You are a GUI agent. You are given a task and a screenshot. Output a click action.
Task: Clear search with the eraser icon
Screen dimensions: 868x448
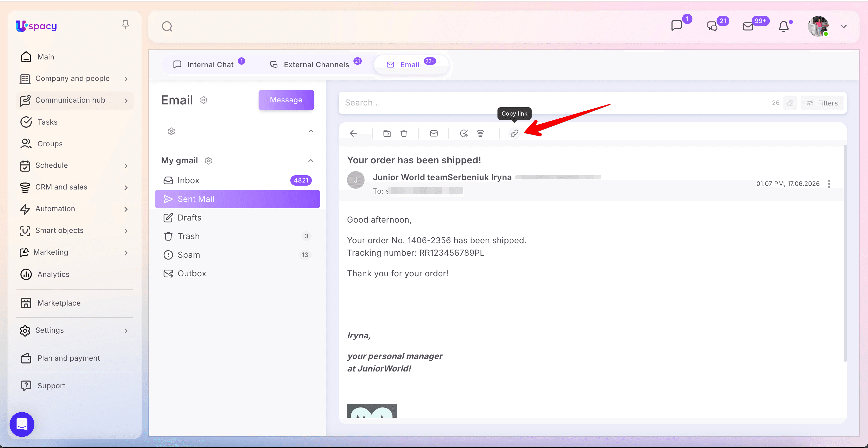[790, 103]
